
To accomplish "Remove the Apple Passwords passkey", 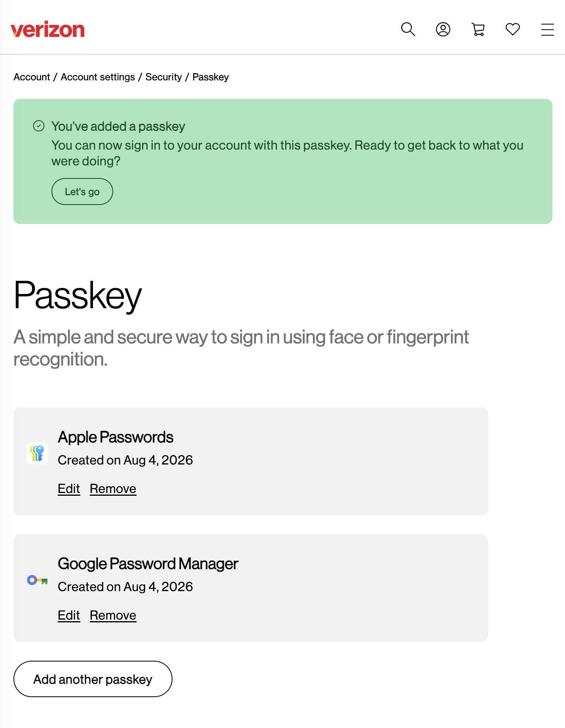I will (x=113, y=489).
